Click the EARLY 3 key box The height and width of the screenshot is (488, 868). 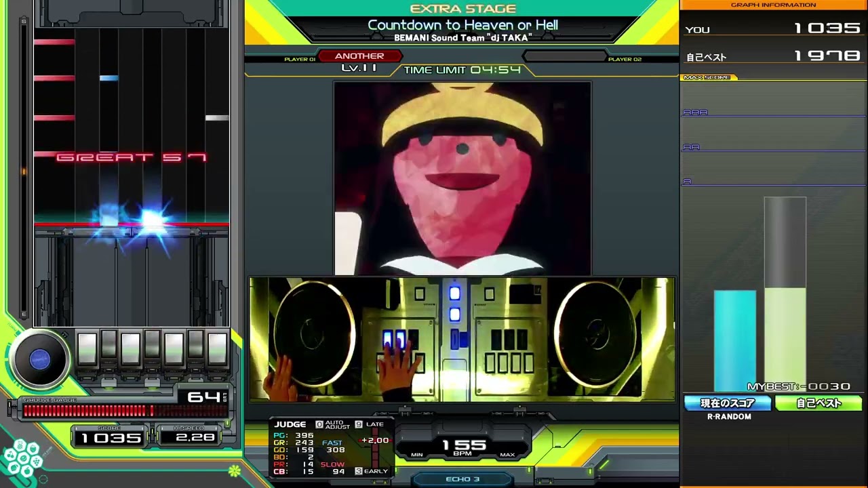point(359,471)
